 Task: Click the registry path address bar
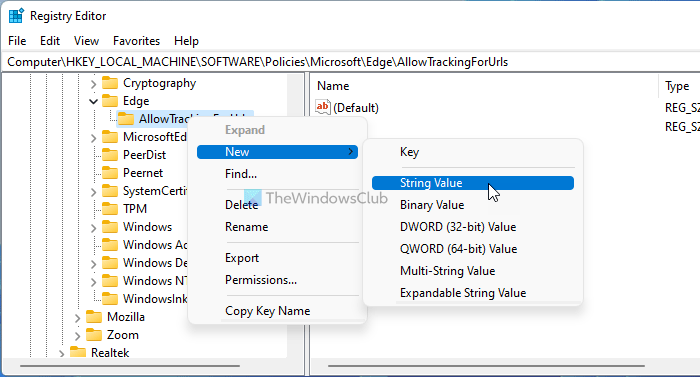click(350, 62)
